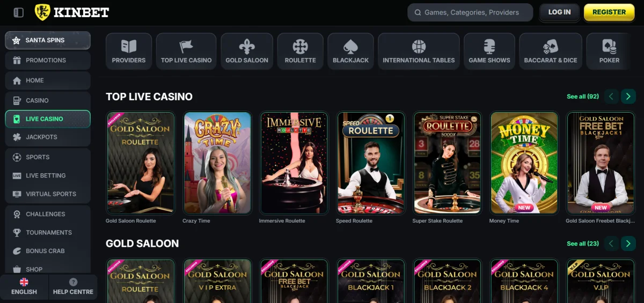
Task: Open the Poker cards icon category
Action: pyautogui.click(x=609, y=46)
